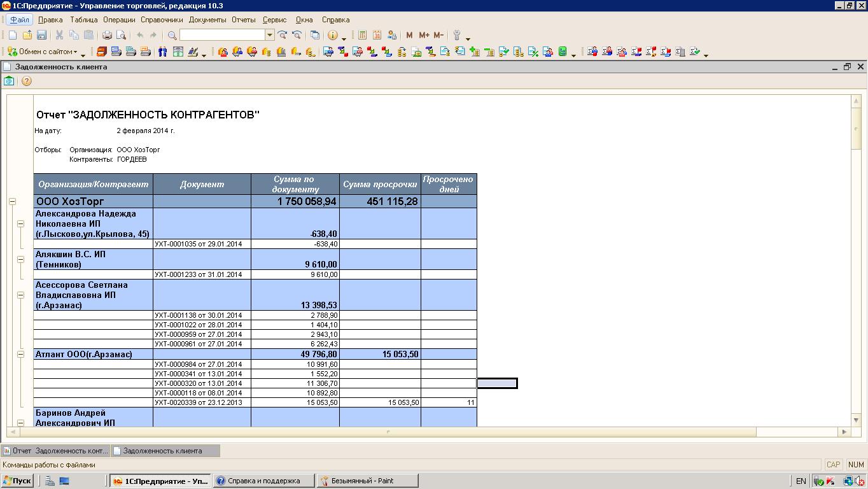The width and height of the screenshot is (868, 489).
Task: Click the yellow Help question mark icon
Action: tap(26, 81)
